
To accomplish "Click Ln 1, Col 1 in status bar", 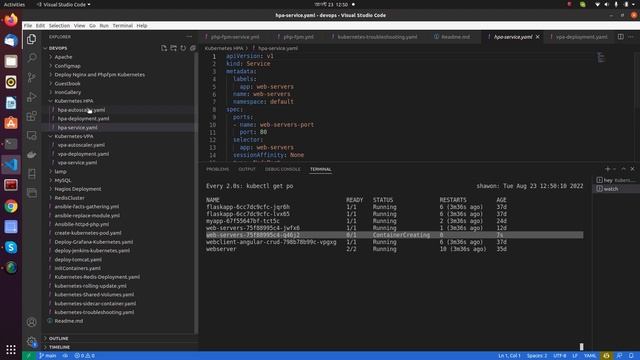I will click(509, 356).
